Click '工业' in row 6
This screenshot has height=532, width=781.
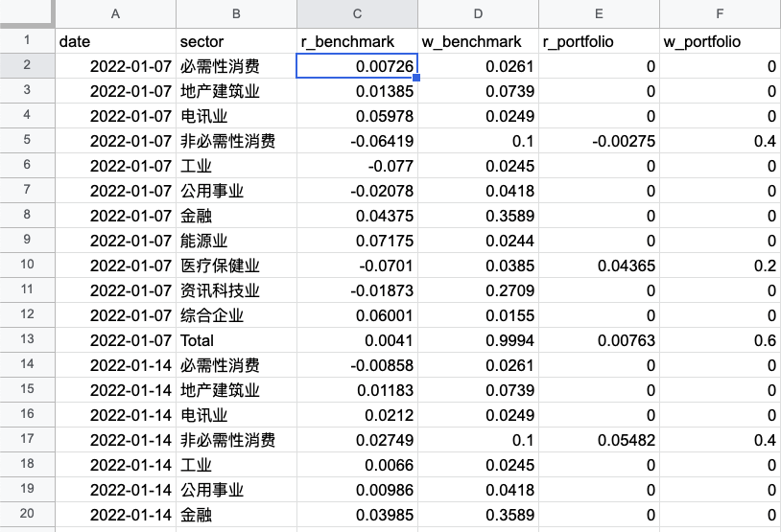(237, 166)
